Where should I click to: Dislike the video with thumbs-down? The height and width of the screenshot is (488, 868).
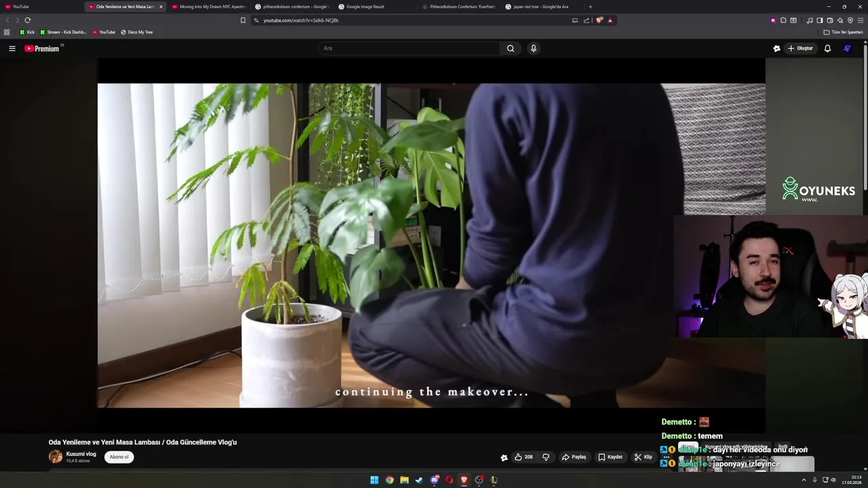coord(546,457)
